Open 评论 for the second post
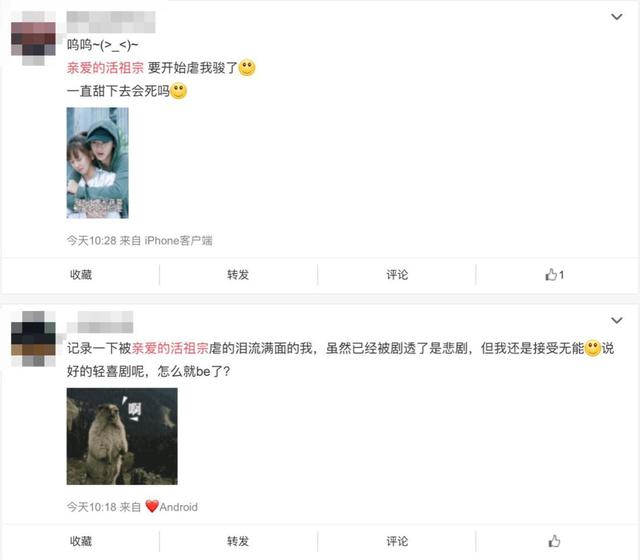Viewport: 640px width, 560px height. (397, 541)
